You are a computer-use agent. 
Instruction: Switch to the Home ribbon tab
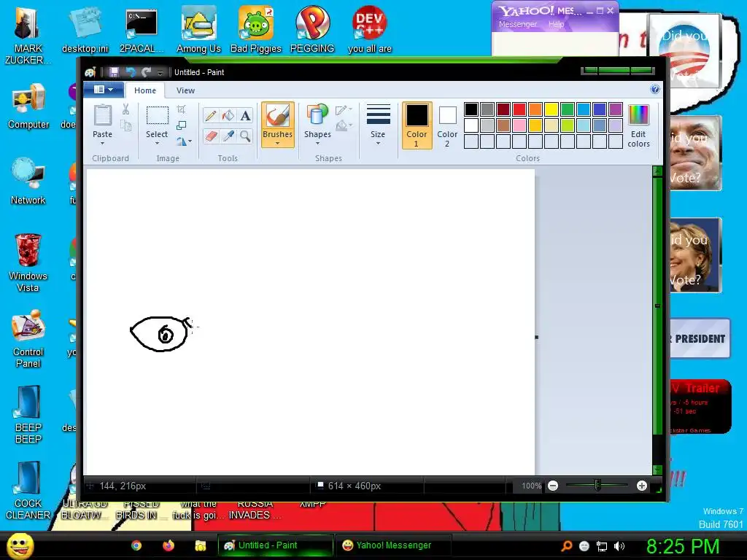[145, 90]
